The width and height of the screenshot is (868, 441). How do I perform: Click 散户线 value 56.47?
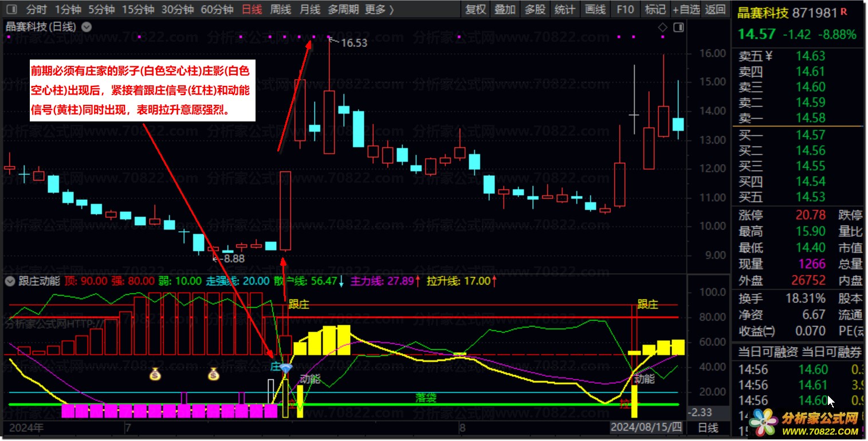click(325, 281)
